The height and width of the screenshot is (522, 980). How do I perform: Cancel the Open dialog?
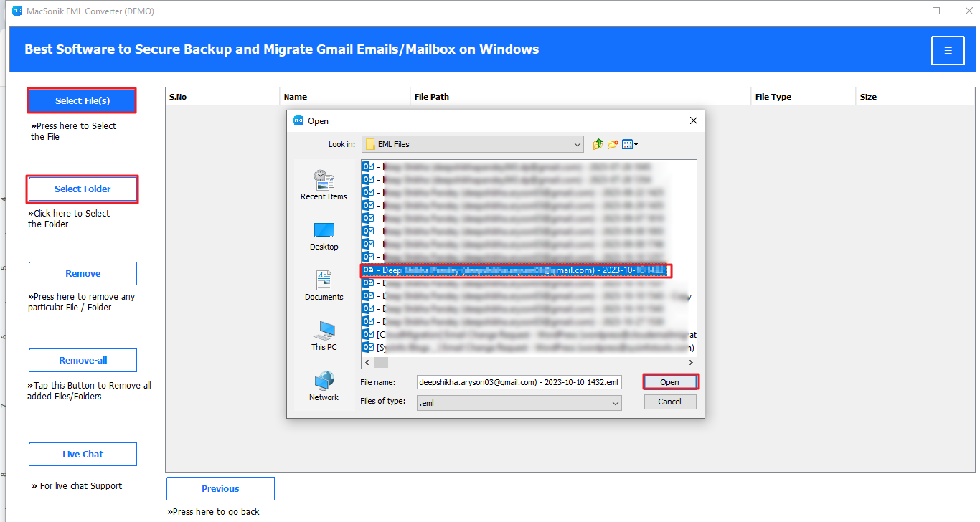[669, 402]
